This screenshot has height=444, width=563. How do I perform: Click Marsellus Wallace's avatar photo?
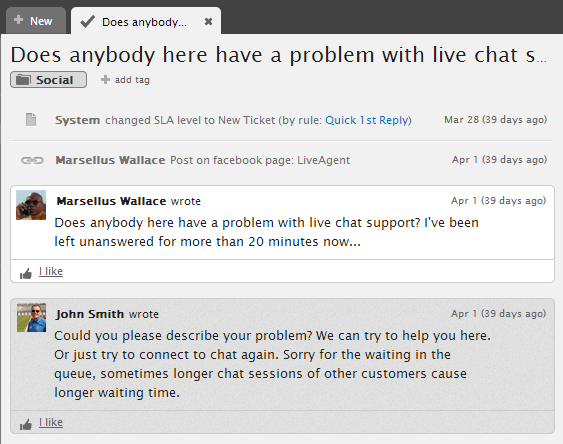tap(31, 205)
